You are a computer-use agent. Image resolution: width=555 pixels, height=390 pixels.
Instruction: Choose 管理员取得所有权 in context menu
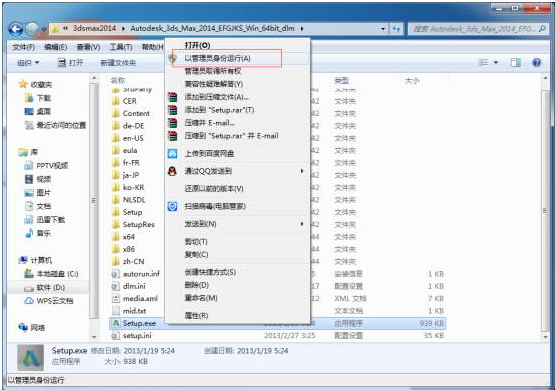237,71
